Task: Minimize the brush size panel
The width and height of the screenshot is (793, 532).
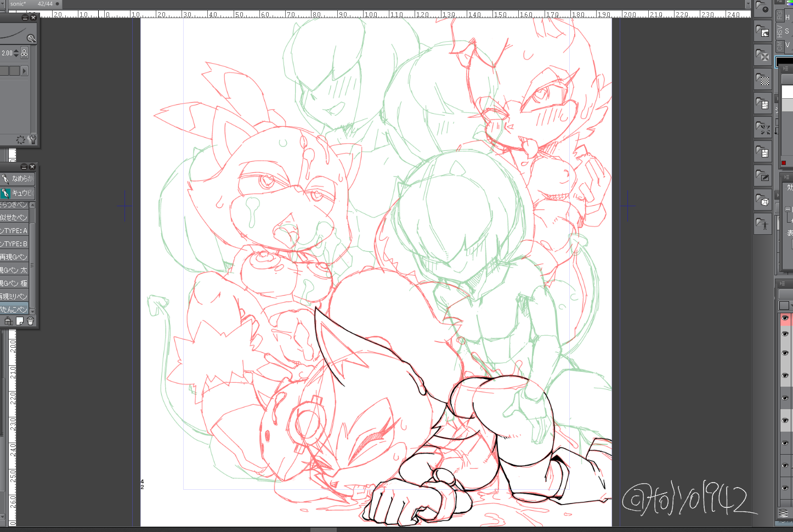Action: 25,18
